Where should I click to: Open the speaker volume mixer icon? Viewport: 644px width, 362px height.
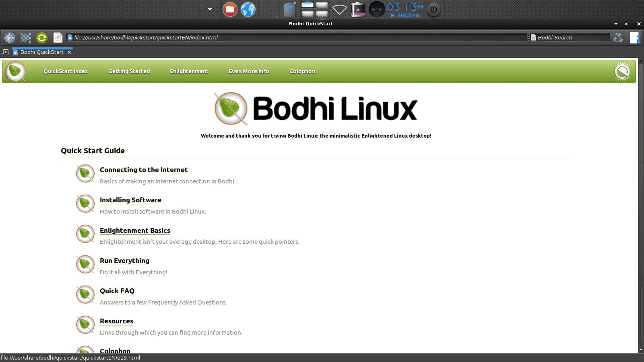(x=377, y=10)
